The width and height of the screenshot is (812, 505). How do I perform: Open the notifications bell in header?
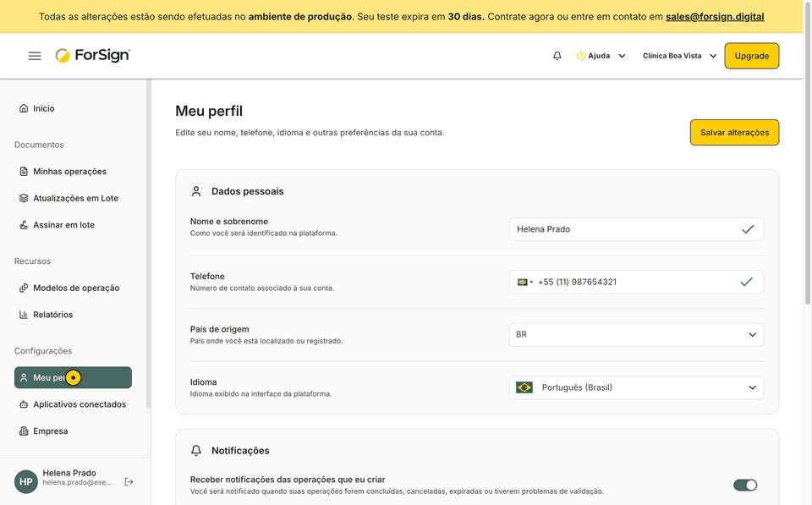tap(557, 56)
